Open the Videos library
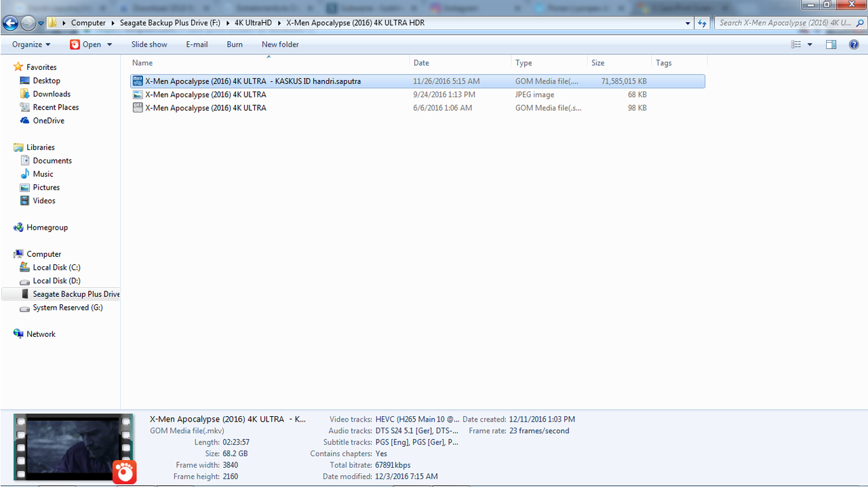The image size is (868, 488). pyautogui.click(x=44, y=201)
